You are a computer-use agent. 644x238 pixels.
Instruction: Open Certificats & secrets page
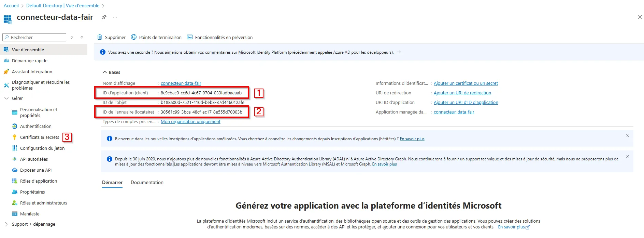[39, 137]
